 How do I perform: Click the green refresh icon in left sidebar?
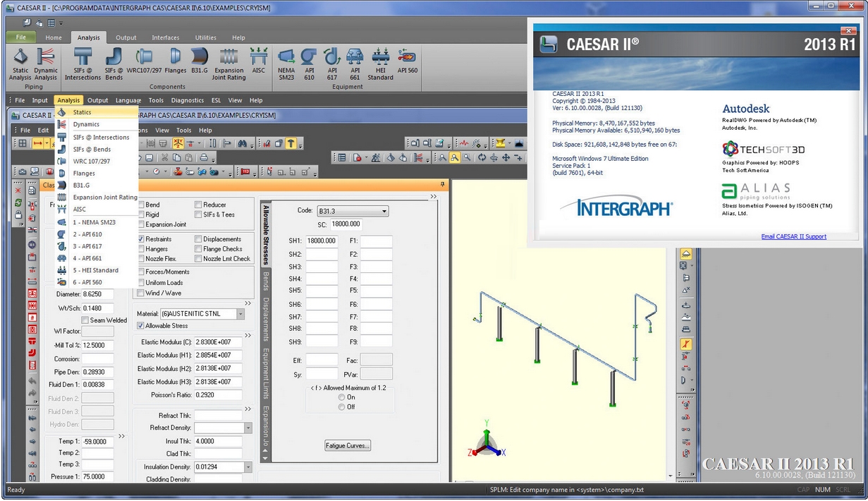pos(18,203)
